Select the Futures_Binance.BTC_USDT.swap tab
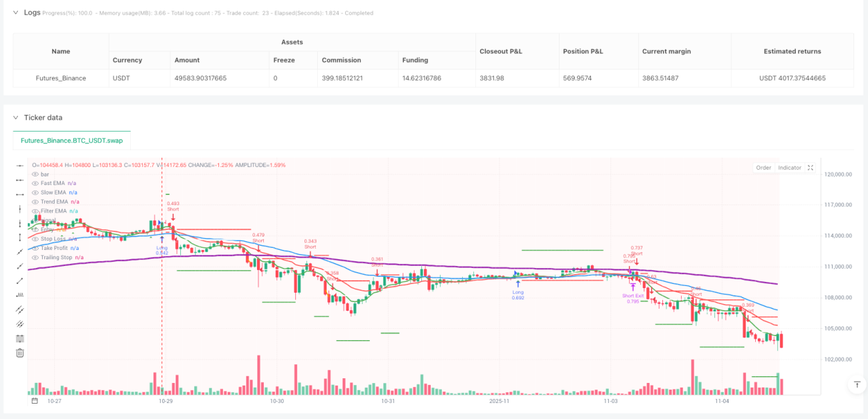The width and height of the screenshot is (868, 419). pyautogui.click(x=72, y=141)
